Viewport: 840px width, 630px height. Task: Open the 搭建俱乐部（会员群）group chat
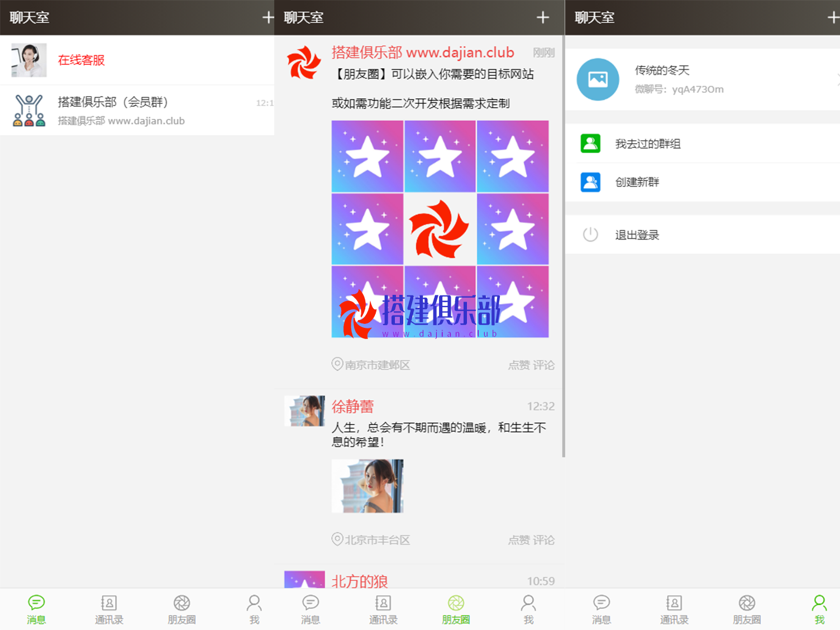[x=113, y=102]
